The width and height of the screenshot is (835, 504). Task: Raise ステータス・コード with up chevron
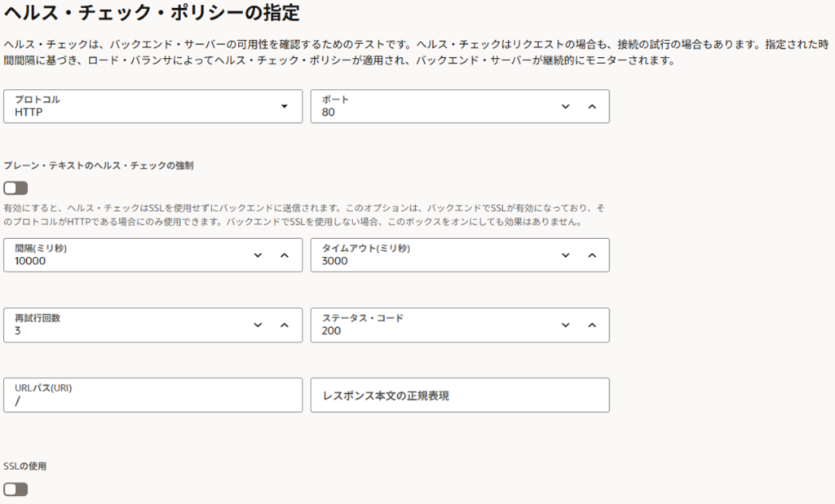pyautogui.click(x=592, y=325)
